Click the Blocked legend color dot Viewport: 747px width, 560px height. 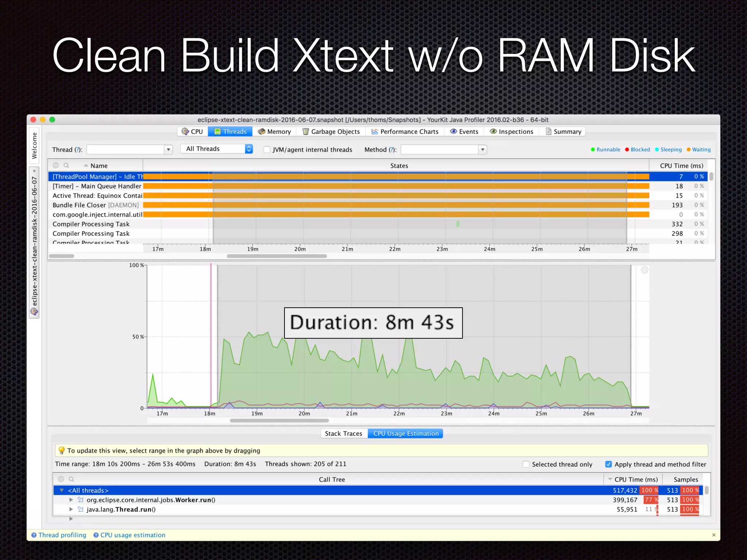tap(627, 149)
